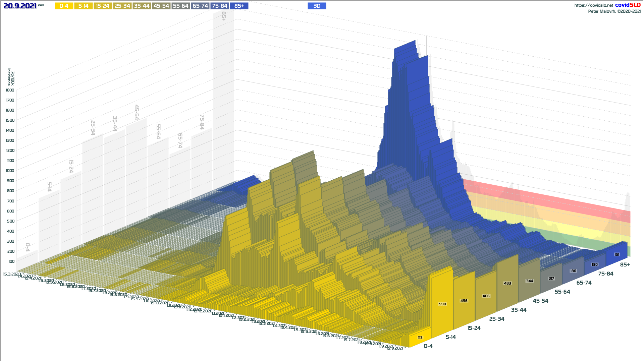Screen dimensions: 644x362
Task: Select the 45-54 age group in the legend
Action: [x=161, y=6]
